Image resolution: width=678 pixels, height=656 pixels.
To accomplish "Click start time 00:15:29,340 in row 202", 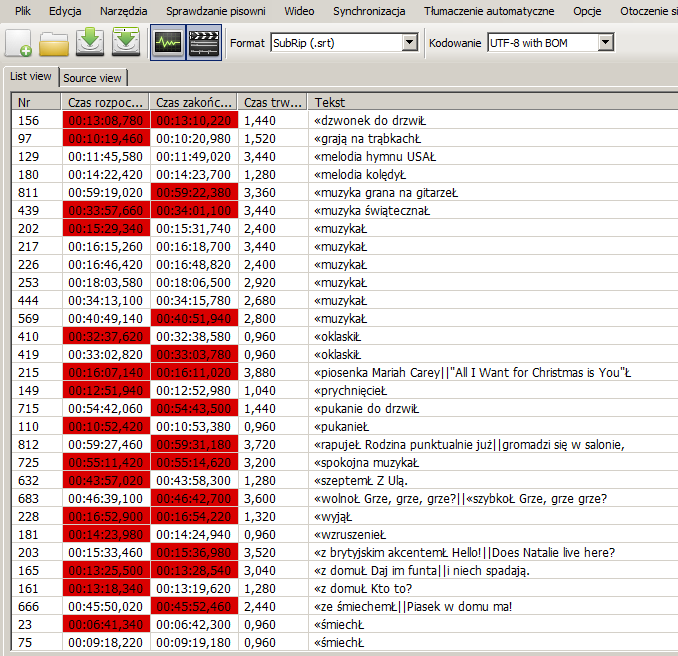I will 106,229.
